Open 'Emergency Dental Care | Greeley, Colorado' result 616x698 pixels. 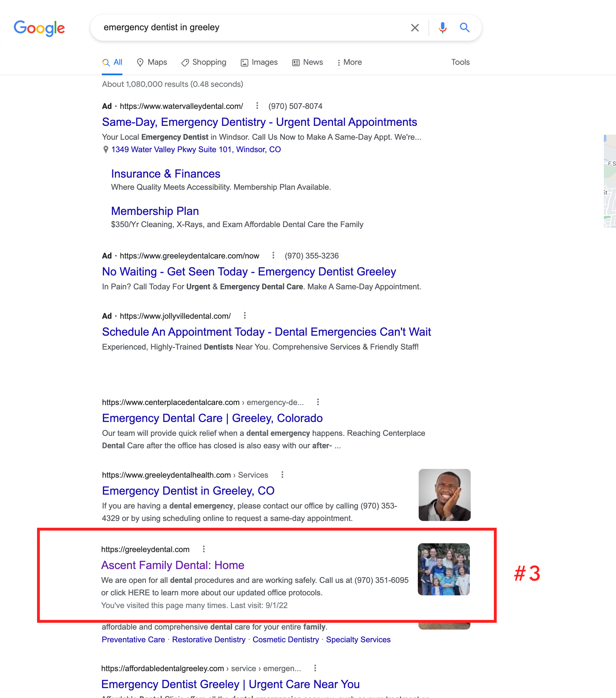212,418
